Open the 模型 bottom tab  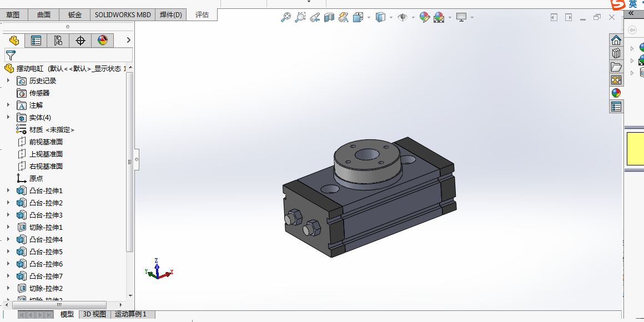click(x=67, y=315)
